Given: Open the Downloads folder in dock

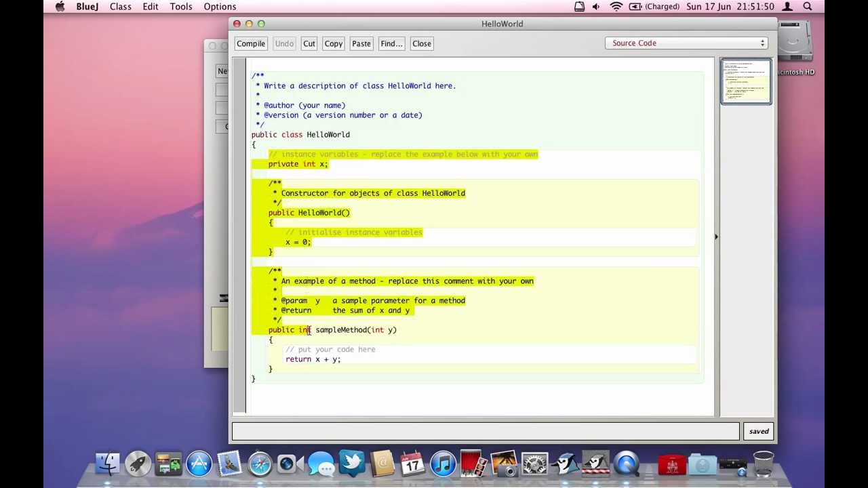Looking at the screenshot, I should click(x=702, y=466).
